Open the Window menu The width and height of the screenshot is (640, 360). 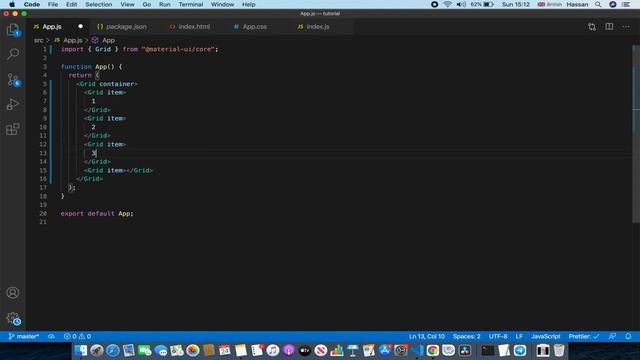pyautogui.click(x=222, y=4)
